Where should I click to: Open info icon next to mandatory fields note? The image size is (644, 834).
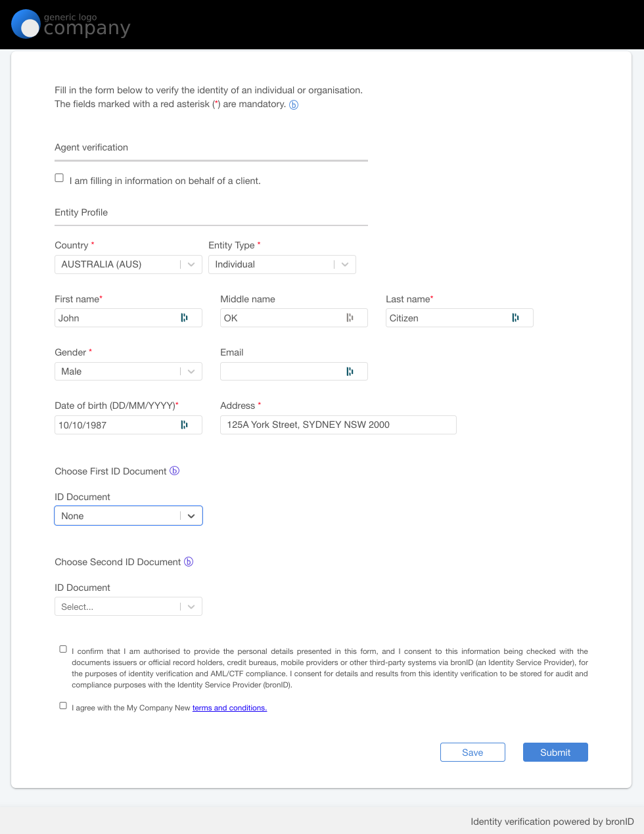[294, 105]
